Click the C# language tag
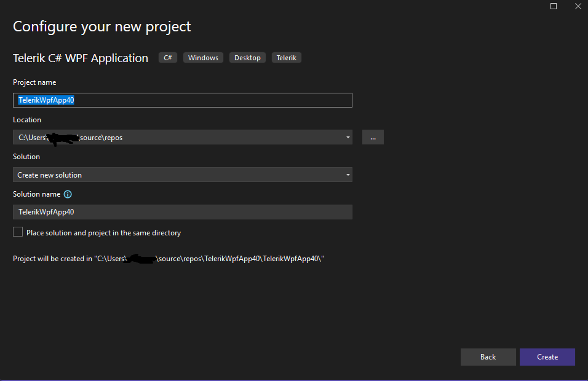The image size is (588, 381). click(x=168, y=58)
